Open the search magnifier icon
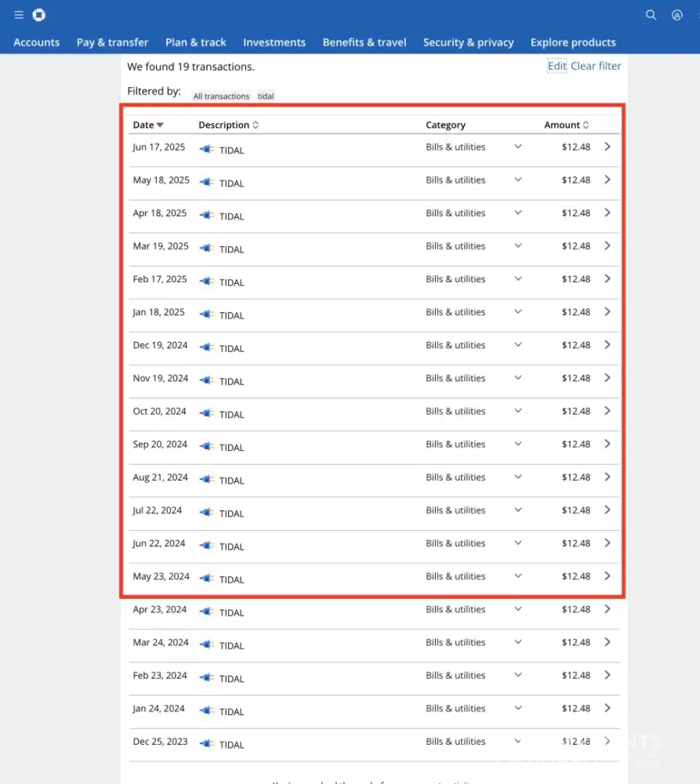This screenshot has width=700, height=784. [x=651, y=15]
